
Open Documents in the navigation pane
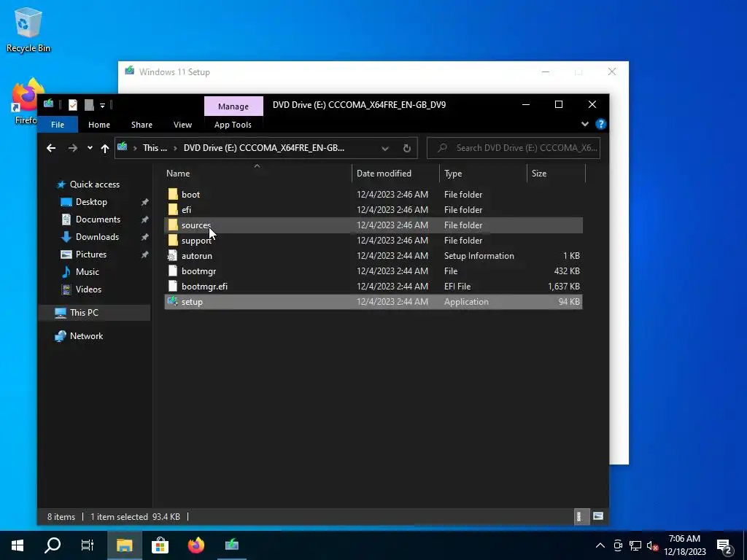[x=98, y=219]
